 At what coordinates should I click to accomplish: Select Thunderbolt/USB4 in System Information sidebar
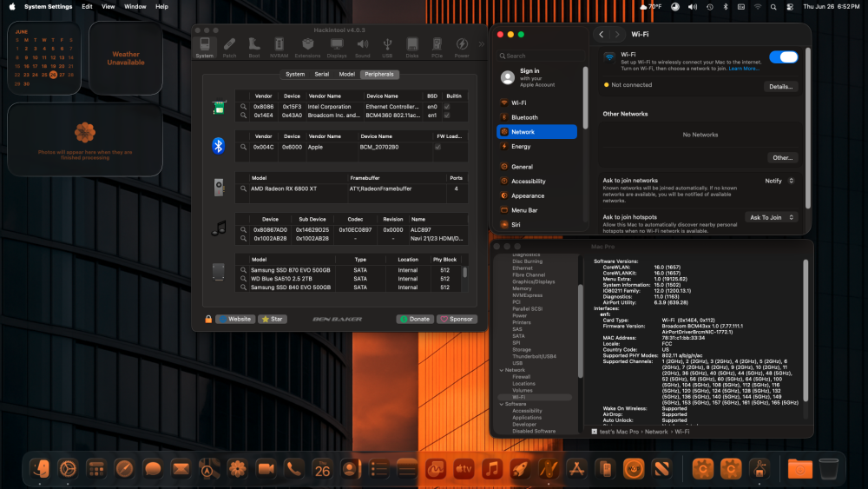pos(534,357)
